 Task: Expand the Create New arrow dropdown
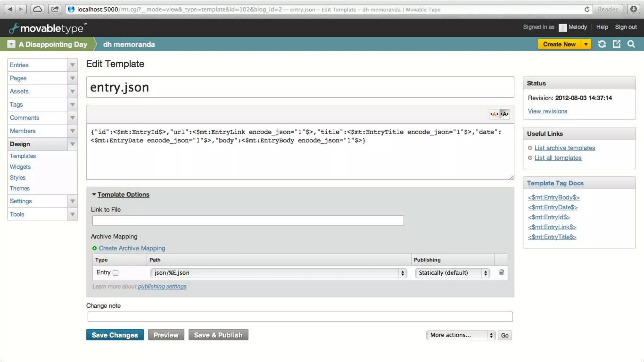pos(586,44)
